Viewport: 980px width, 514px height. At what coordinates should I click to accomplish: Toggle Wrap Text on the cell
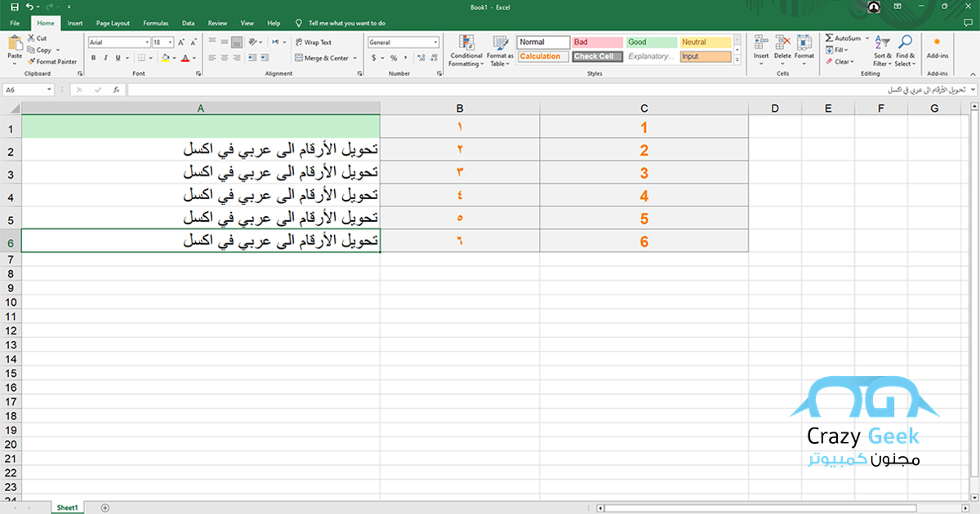(x=312, y=42)
